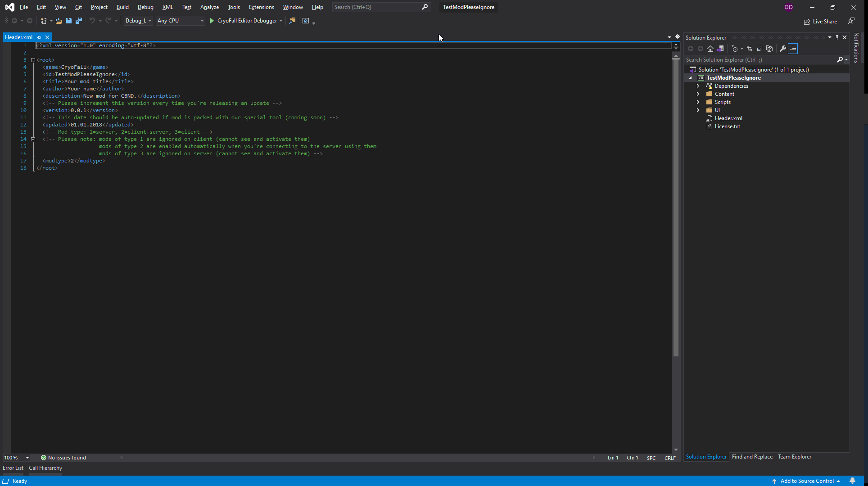The width and height of the screenshot is (868, 486).
Task: Open the Debug_L configuration dropdown
Action: click(x=138, y=21)
